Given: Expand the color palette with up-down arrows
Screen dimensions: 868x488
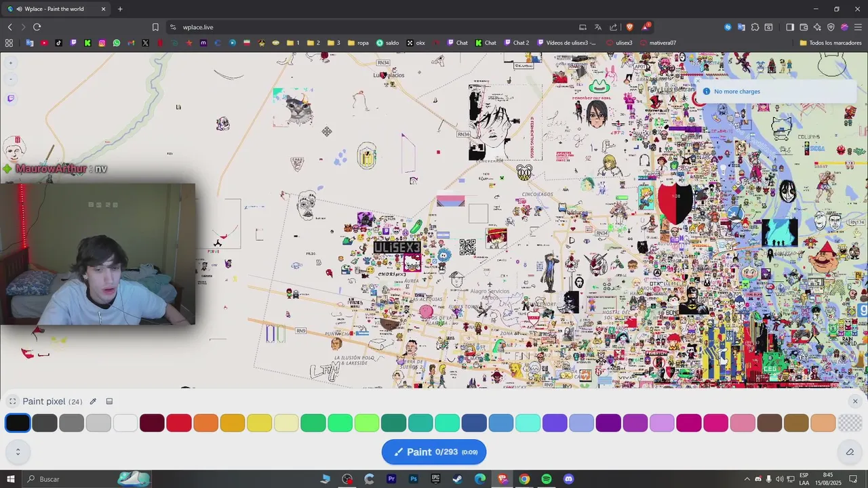Looking at the screenshot, I should (x=18, y=451).
